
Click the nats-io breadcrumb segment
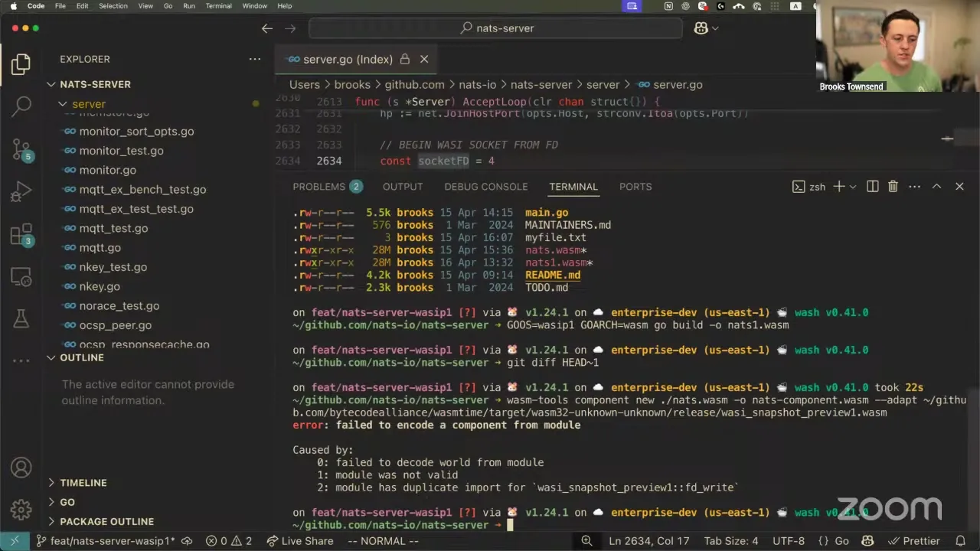478,85
